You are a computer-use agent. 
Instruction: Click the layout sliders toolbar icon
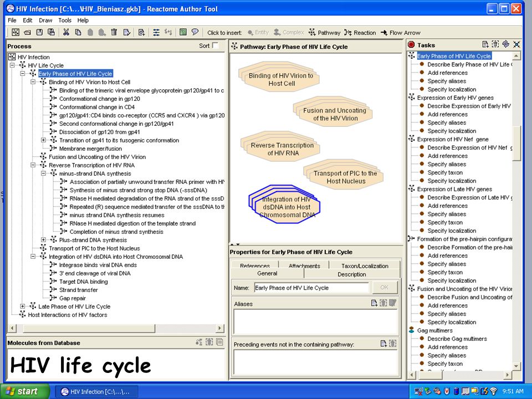point(156,32)
